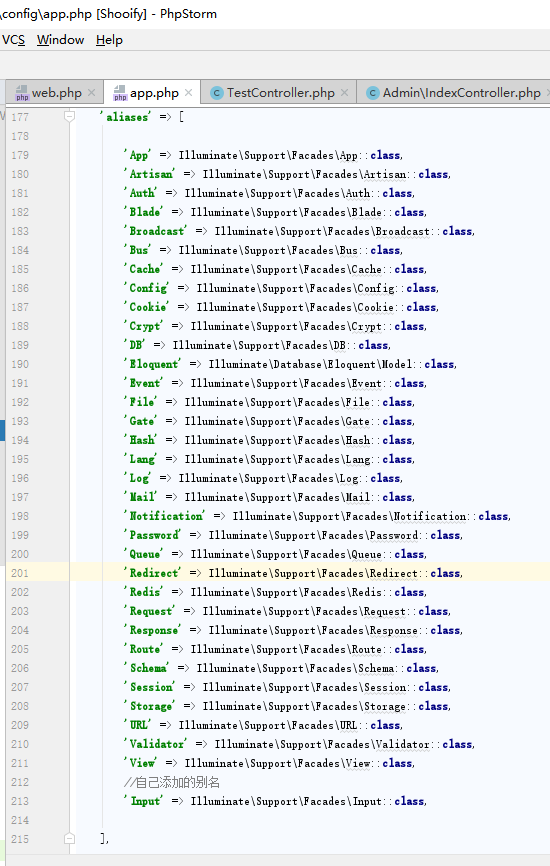The width and height of the screenshot is (550, 866).
Task: Open the Window menu
Action: [x=60, y=40]
